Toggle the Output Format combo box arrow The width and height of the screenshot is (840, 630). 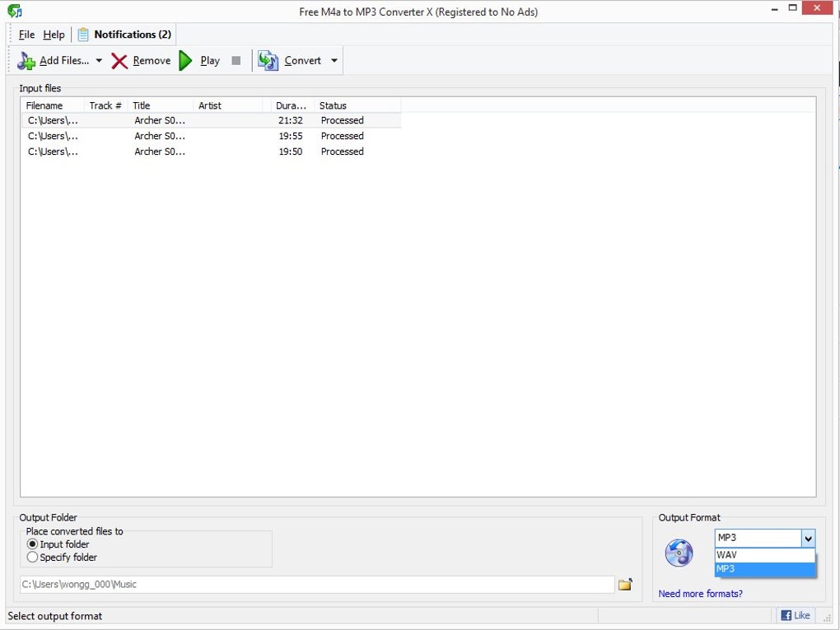click(808, 538)
